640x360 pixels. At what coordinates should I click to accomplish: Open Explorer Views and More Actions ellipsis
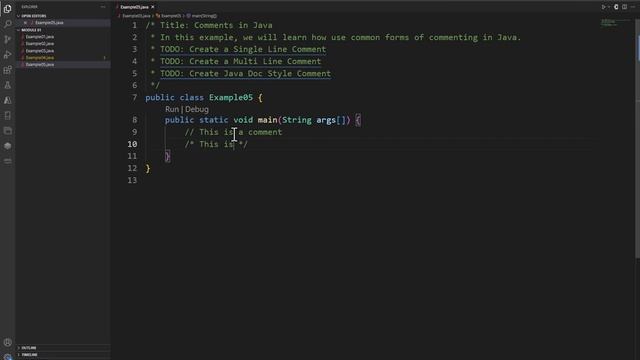click(x=103, y=7)
